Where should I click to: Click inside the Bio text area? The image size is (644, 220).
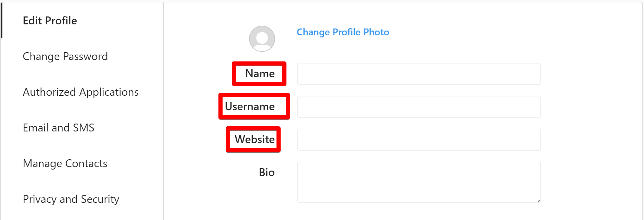419,181
